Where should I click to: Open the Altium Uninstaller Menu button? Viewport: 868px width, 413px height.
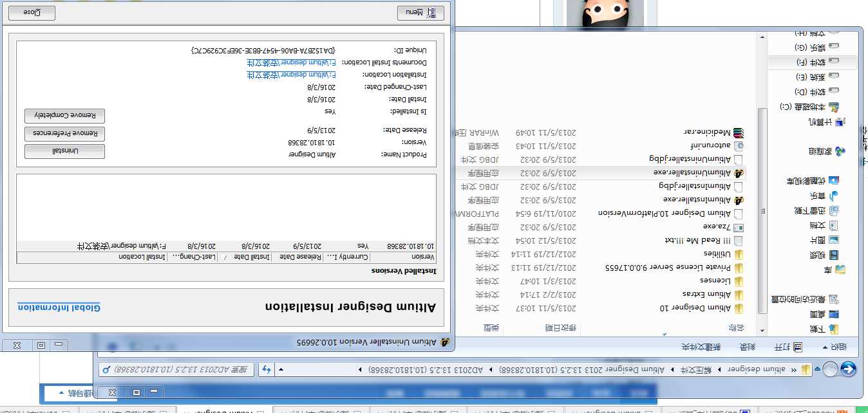(x=420, y=13)
